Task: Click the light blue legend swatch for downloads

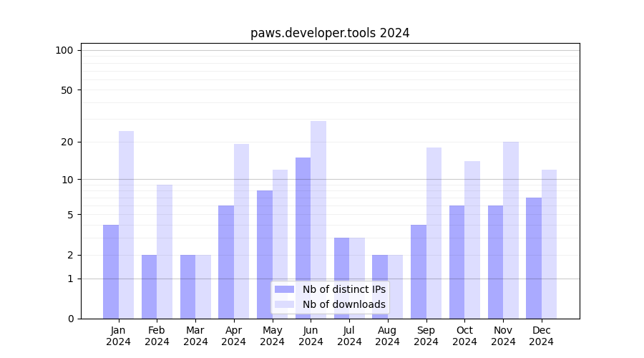Action: tap(284, 304)
